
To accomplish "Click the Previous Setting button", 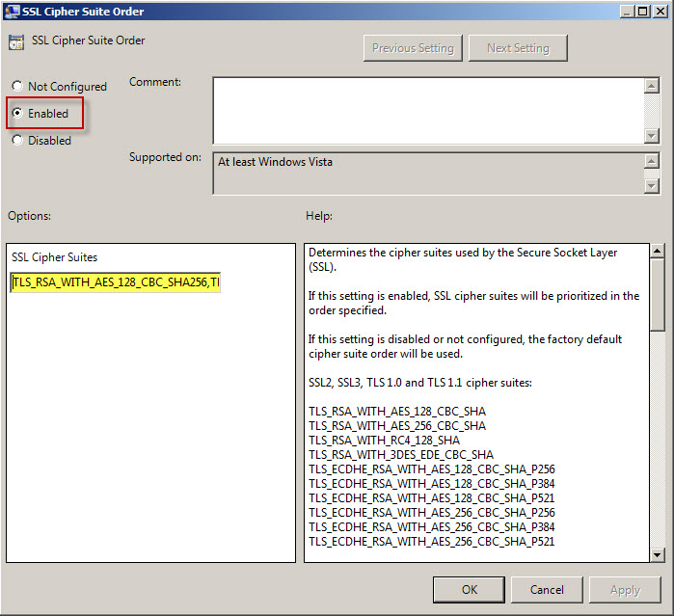I will tap(413, 48).
